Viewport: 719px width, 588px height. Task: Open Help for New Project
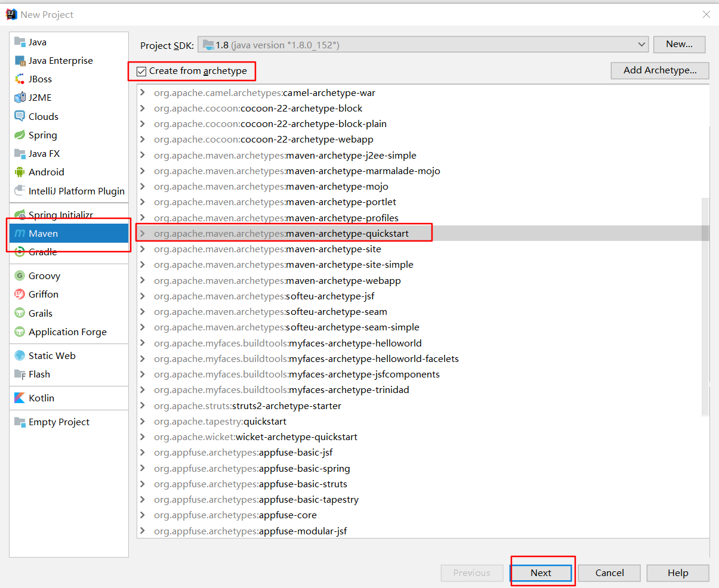click(x=678, y=573)
